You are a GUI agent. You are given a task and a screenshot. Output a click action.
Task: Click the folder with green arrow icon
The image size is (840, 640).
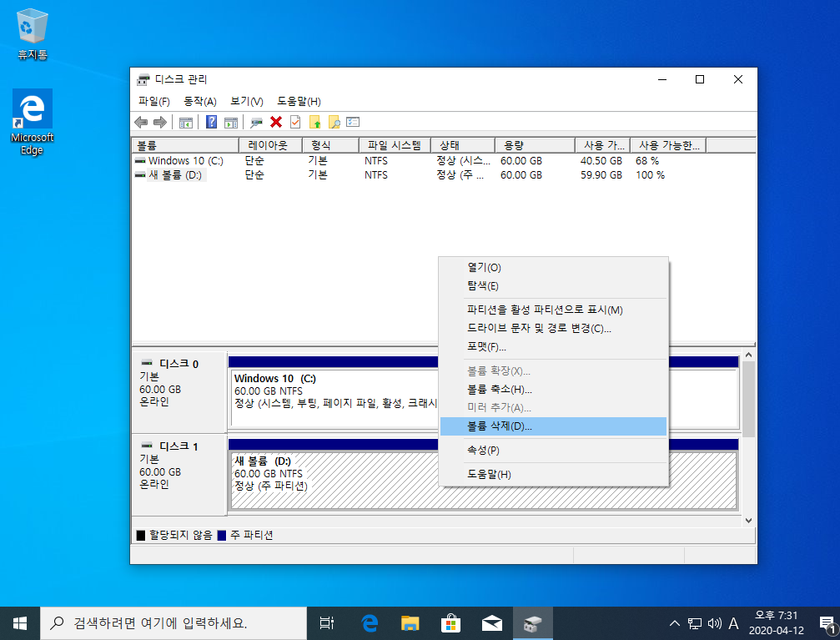(x=314, y=122)
